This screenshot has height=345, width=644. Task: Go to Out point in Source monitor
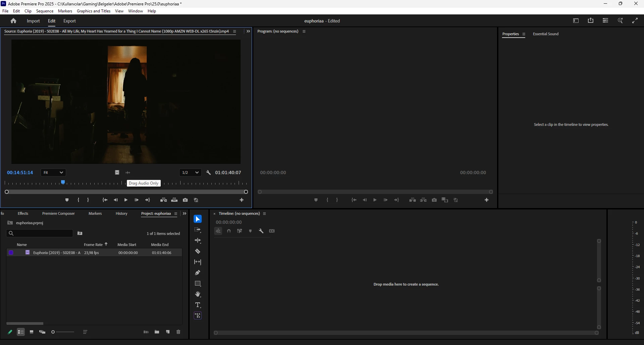[x=147, y=200]
